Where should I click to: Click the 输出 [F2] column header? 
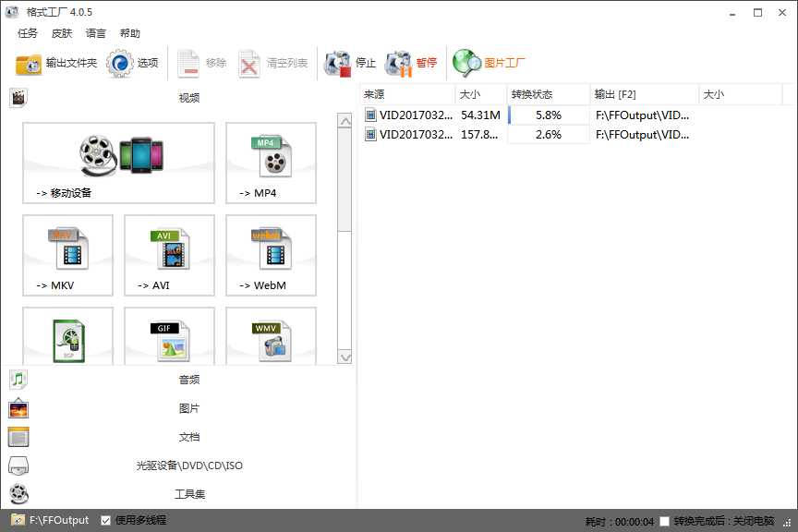645,94
